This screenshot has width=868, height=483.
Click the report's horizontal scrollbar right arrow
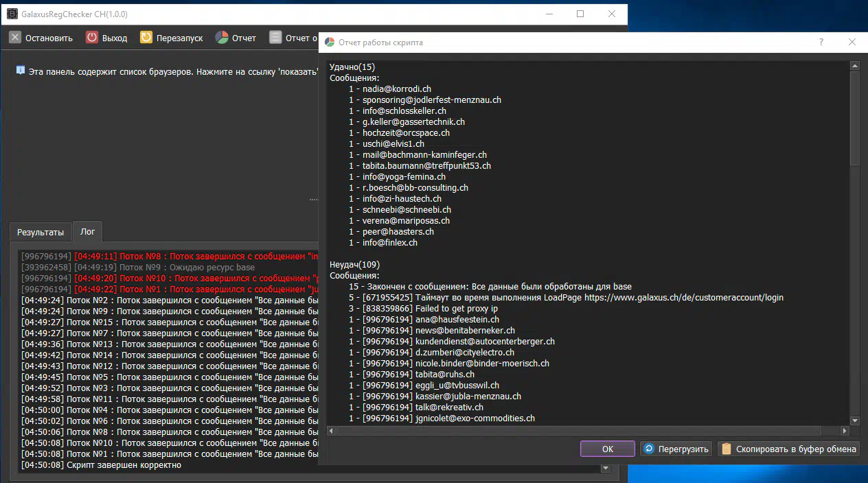[845, 431]
